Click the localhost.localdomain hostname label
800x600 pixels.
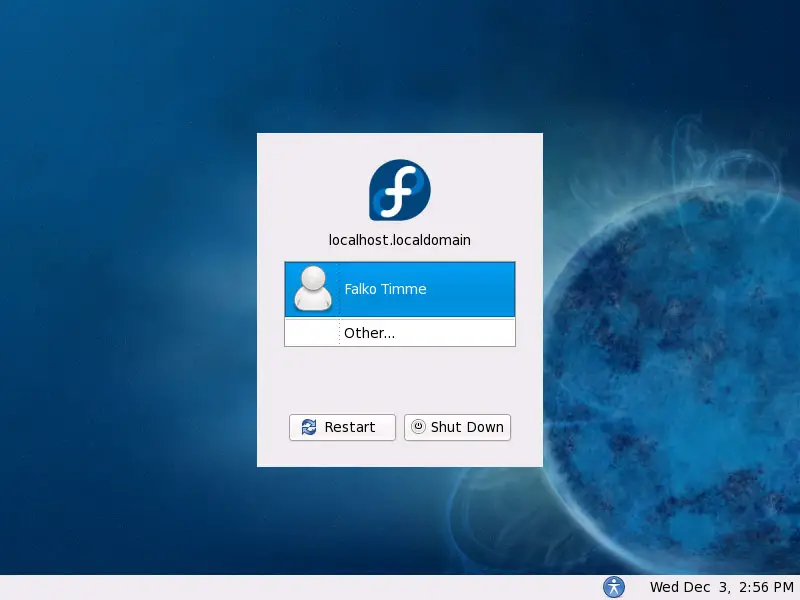tap(399, 240)
